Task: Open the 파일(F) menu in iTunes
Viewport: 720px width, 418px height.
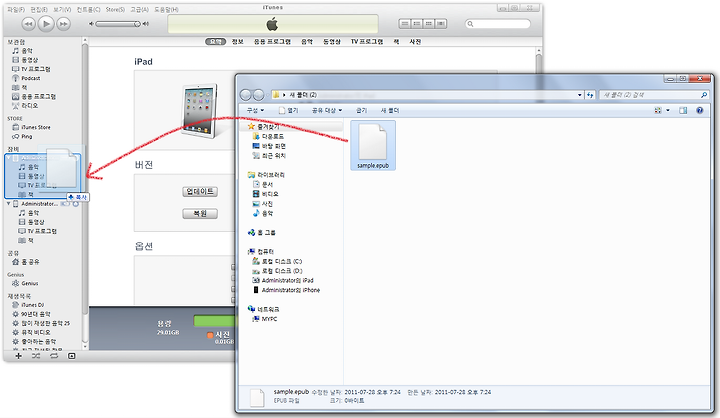Action: click(16, 9)
